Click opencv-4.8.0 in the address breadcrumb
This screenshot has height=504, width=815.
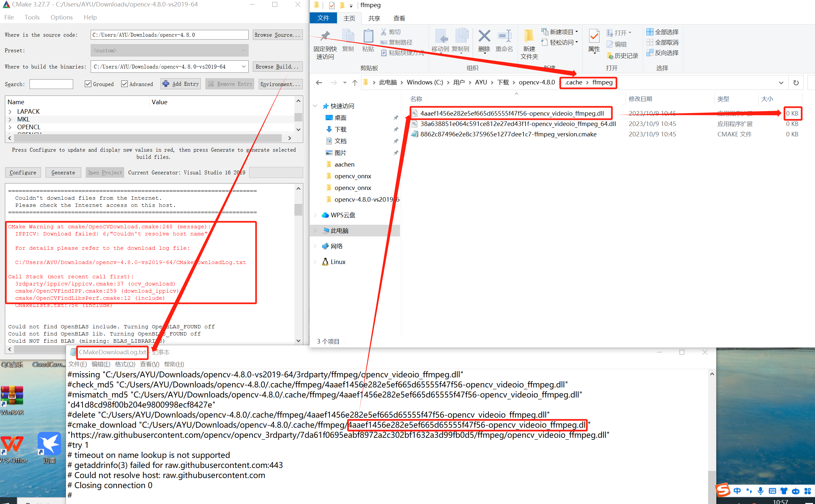click(x=537, y=82)
